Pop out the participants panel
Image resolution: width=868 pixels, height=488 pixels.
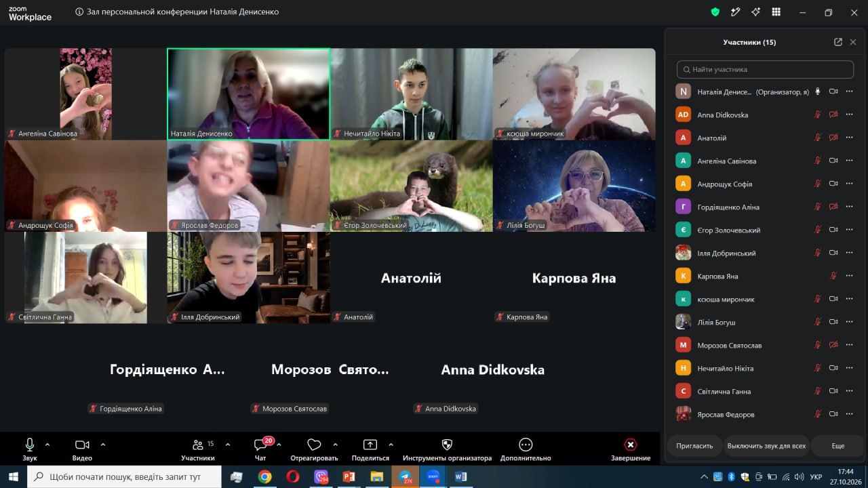[x=838, y=42]
